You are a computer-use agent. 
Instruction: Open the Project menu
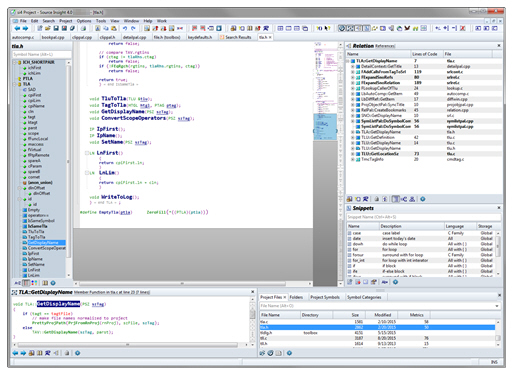[x=66, y=21]
